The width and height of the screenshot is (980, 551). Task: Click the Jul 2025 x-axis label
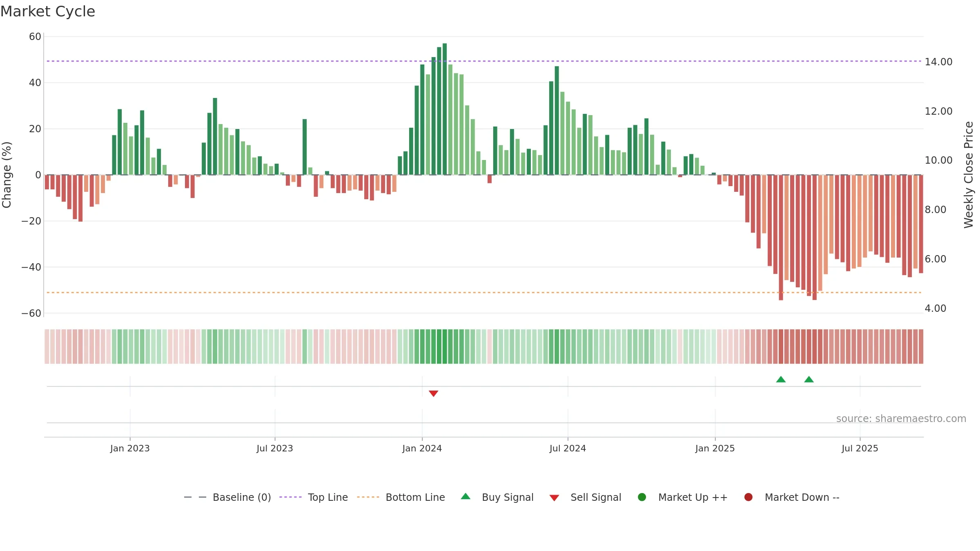(x=860, y=449)
